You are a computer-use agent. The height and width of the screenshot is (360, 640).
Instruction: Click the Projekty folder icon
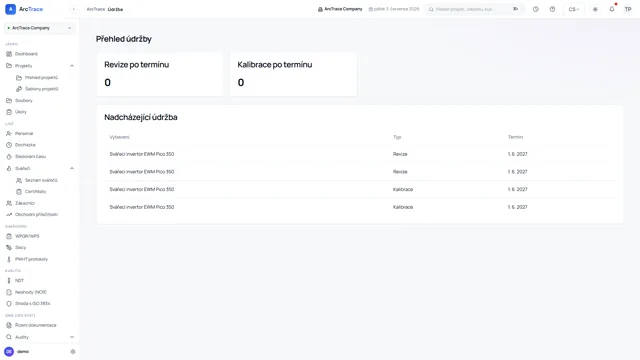click(9, 66)
